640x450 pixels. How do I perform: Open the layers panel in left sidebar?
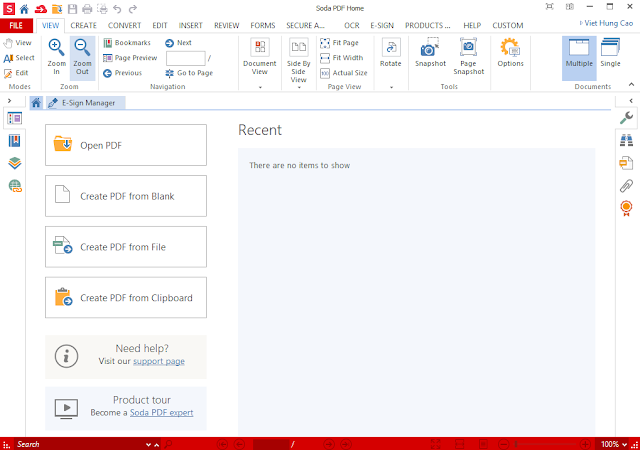15,163
